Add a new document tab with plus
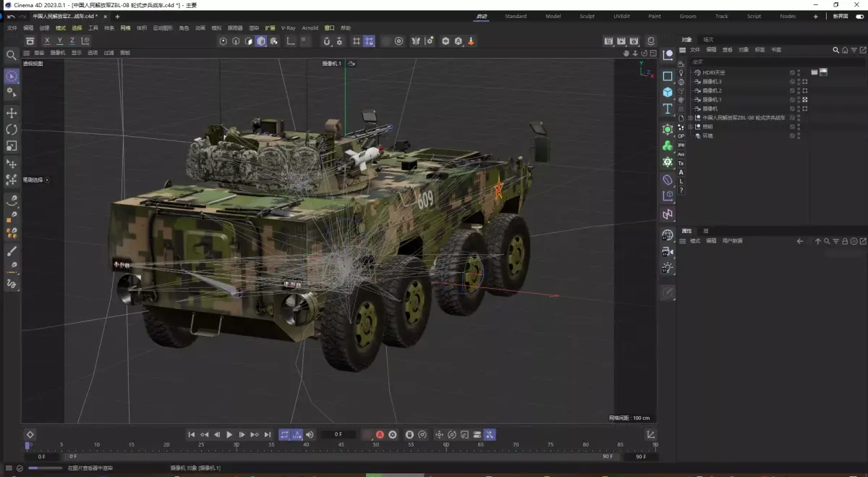868x477 pixels. click(x=117, y=16)
